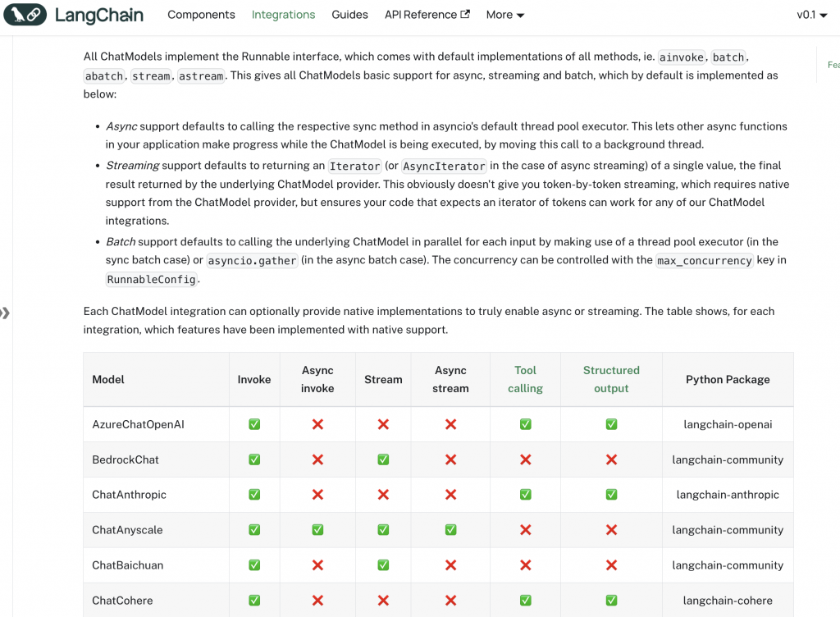Click the langchain-openai package cell
840x617 pixels.
coord(728,424)
